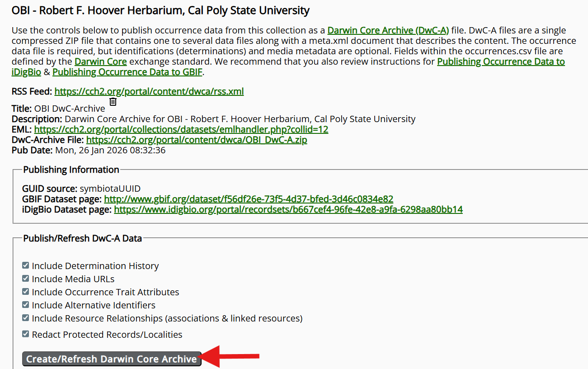Screen dimensions: 588x369
Task: Toggle Include Occurrence Trait Attributes
Action: [x=25, y=291]
